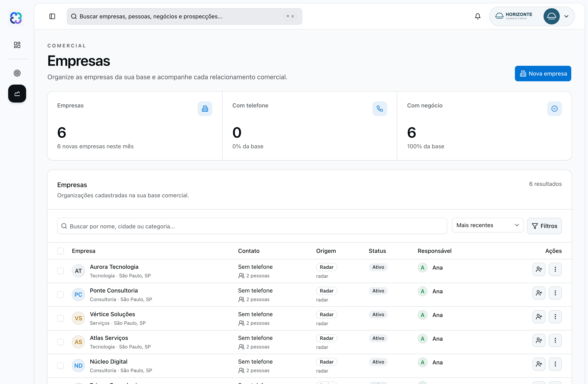The image size is (588, 384).
Task: Click the Origem column header
Action: pos(326,251)
